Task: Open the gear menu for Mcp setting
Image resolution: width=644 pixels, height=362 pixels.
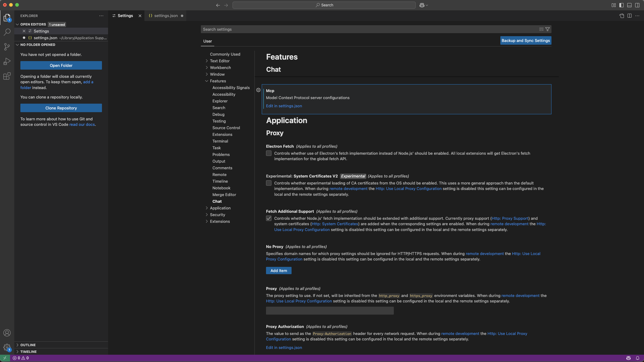Action: pyautogui.click(x=258, y=90)
